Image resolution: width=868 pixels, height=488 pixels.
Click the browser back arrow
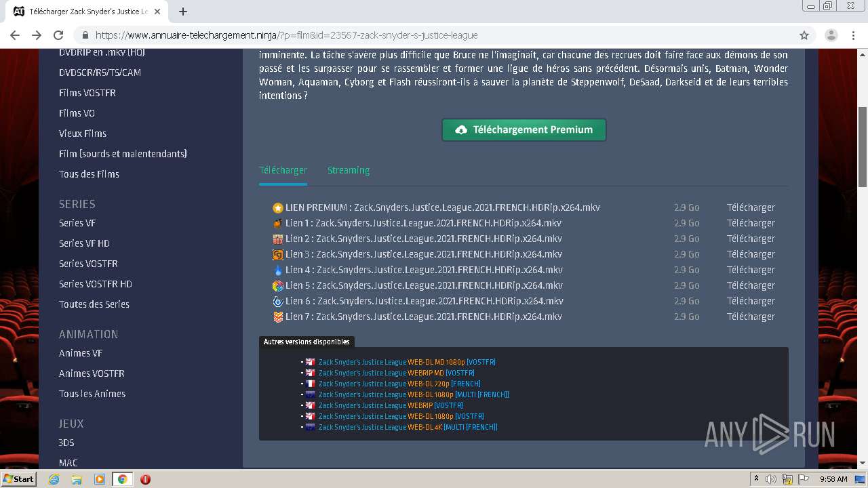pos(15,35)
